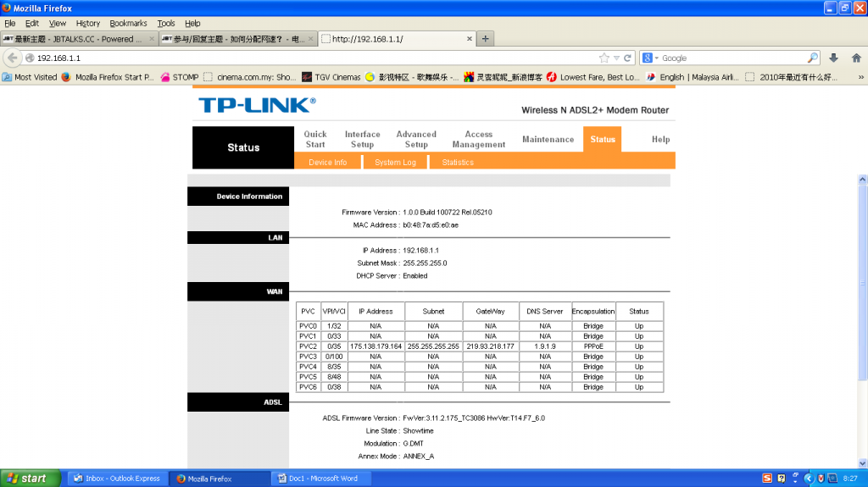Open the Bookmarks menu
The width and height of the screenshot is (868, 487).
click(128, 24)
